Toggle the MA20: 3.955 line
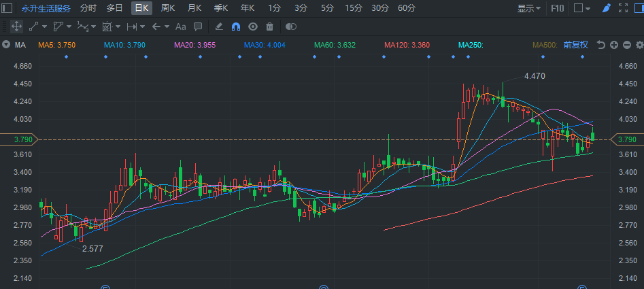644x289 pixels. click(x=194, y=45)
